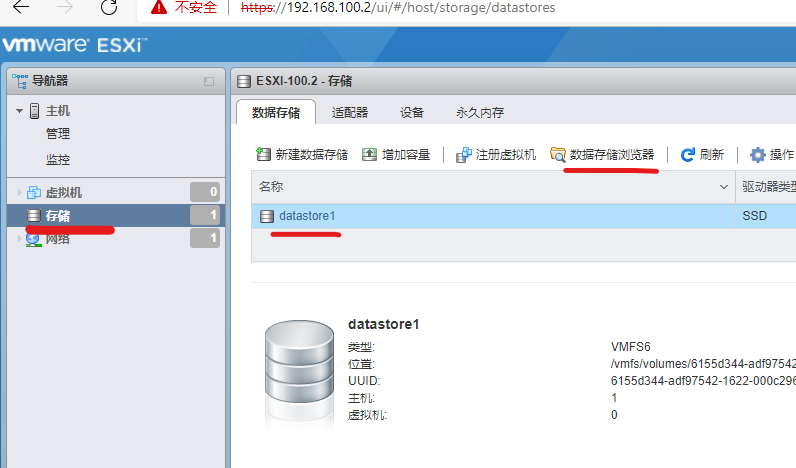This screenshot has height=468, width=796.
Task: Click the network globe icon
Action: click(34, 239)
